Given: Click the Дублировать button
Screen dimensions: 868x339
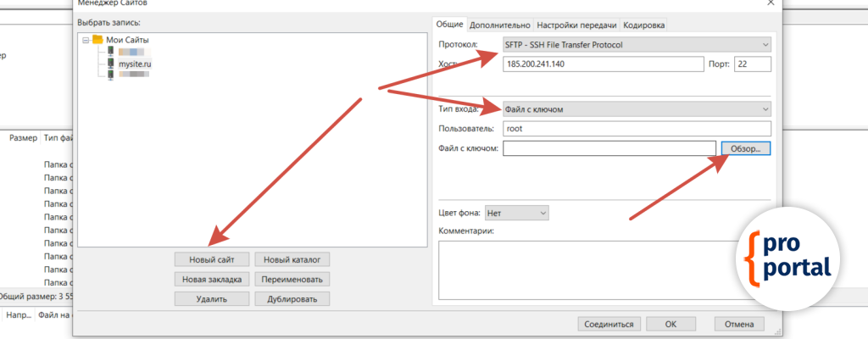Looking at the screenshot, I should coord(292,298).
